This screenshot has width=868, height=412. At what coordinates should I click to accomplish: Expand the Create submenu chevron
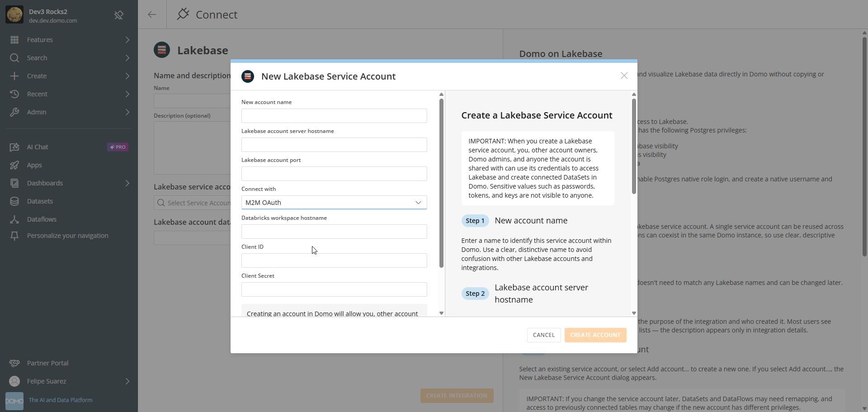coord(127,76)
